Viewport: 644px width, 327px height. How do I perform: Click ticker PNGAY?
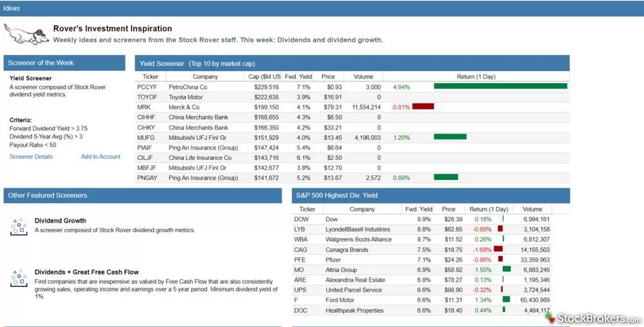click(x=147, y=178)
